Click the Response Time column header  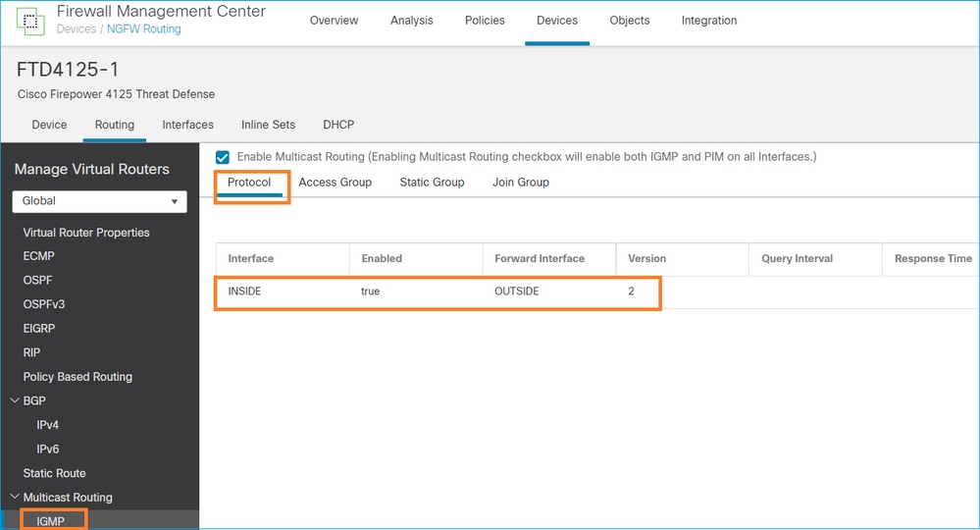pyautogui.click(x=933, y=259)
